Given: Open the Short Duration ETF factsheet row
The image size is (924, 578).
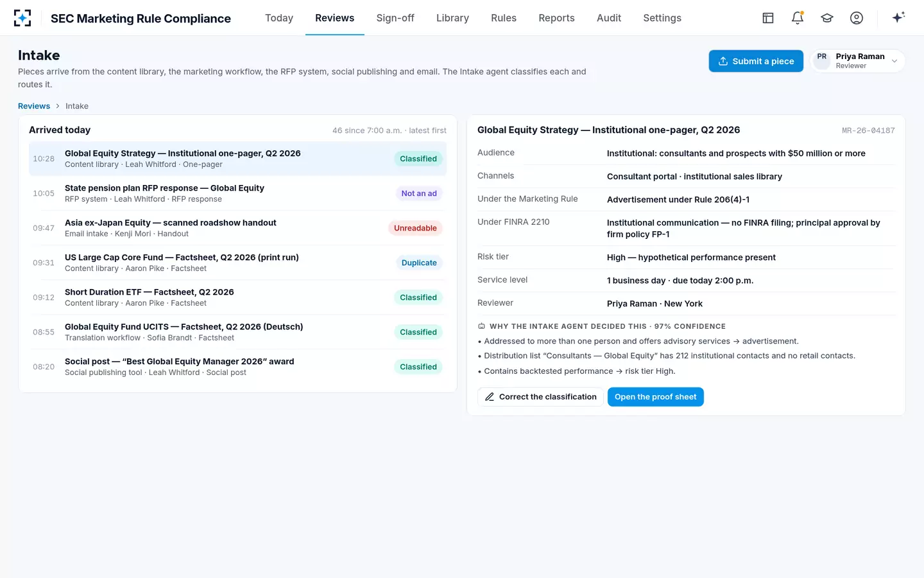Looking at the screenshot, I should 237,297.
